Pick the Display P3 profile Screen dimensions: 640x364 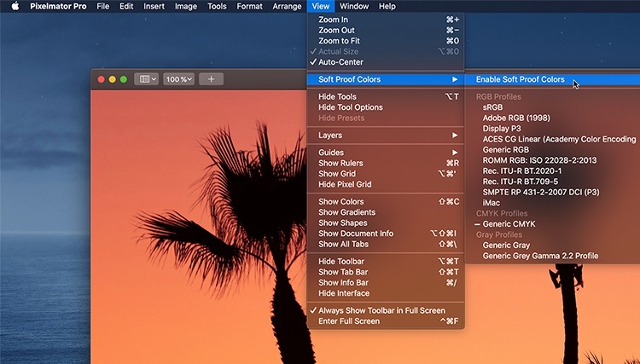pos(552,129)
